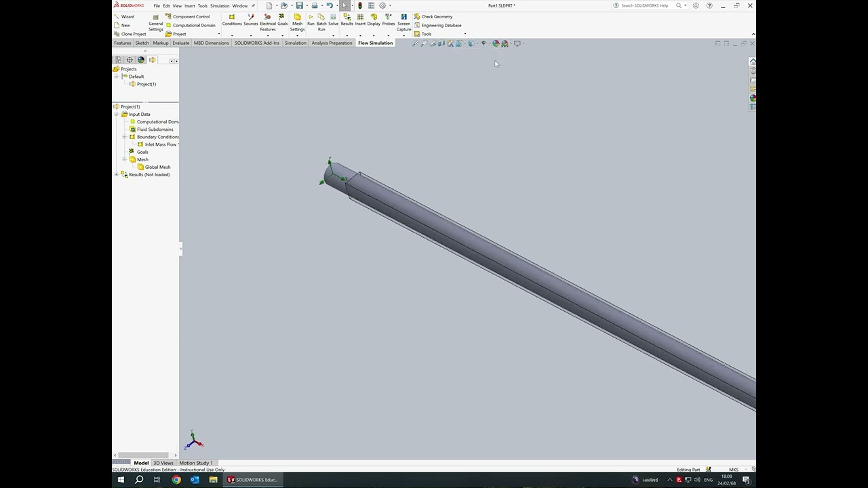Screen dimensions: 868x488
Task: Create a New flow project
Action: point(122,25)
